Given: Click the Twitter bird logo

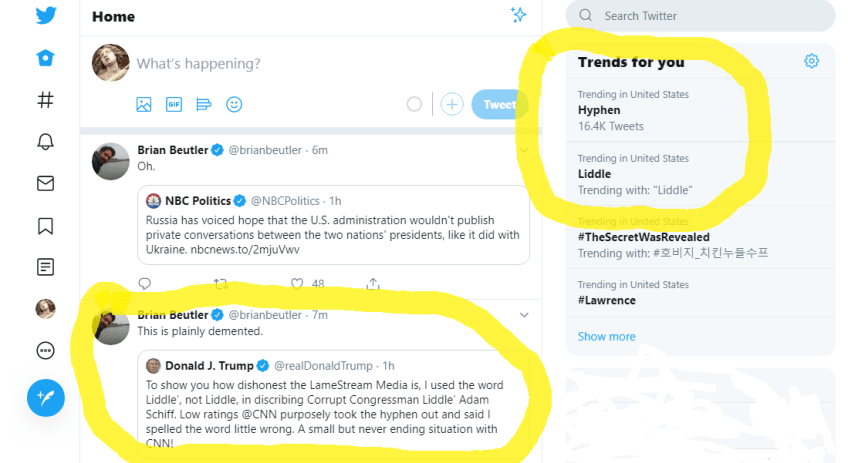Looking at the screenshot, I should [45, 16].
